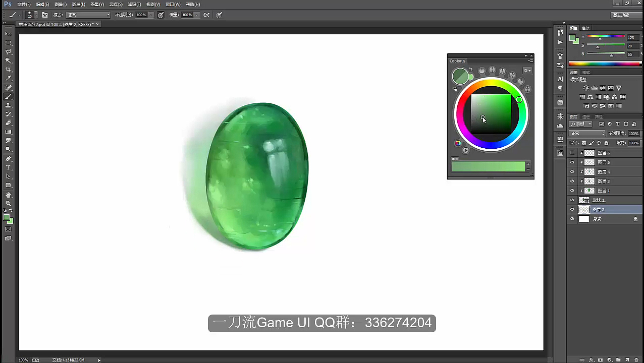Click the plus button beside Coolorus gradient bar
The width and height of the screenshot is (644, 363).
click(x=528, y=164)
